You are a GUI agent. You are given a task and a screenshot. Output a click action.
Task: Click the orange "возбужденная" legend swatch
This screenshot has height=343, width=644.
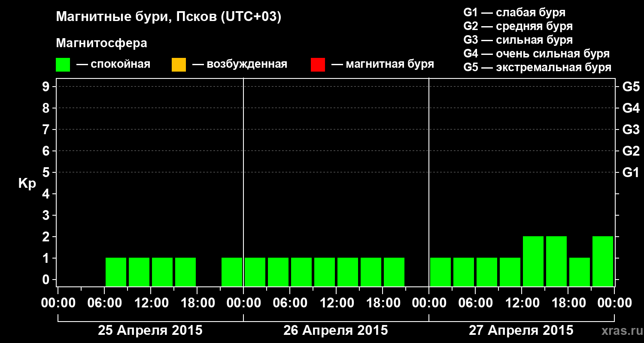click(179, 65)
